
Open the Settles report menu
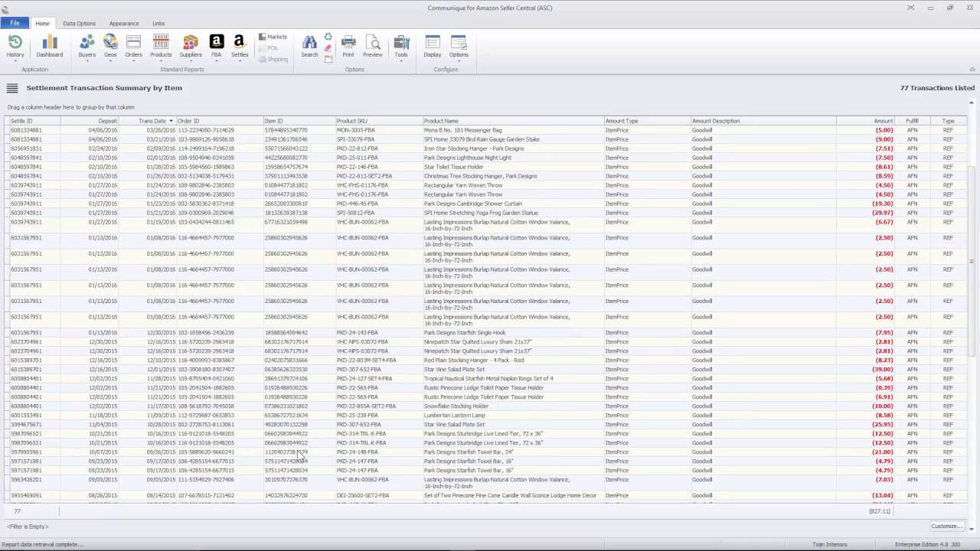[x=240, y=46]
